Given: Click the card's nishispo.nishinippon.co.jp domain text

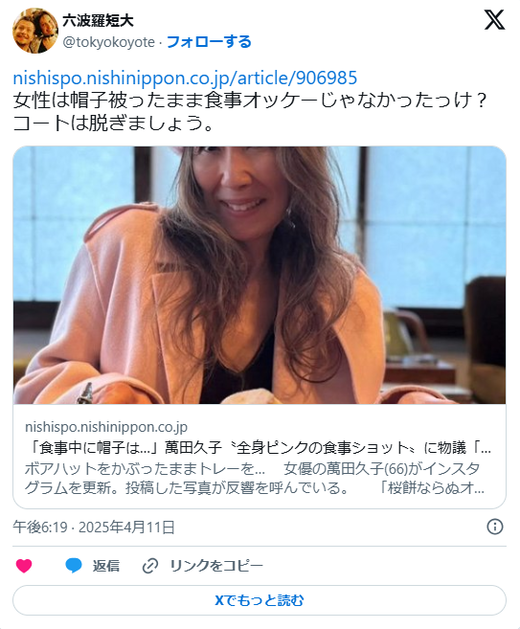Looking at the screenshot, I should pyautogui.click(x=106, y=427).
